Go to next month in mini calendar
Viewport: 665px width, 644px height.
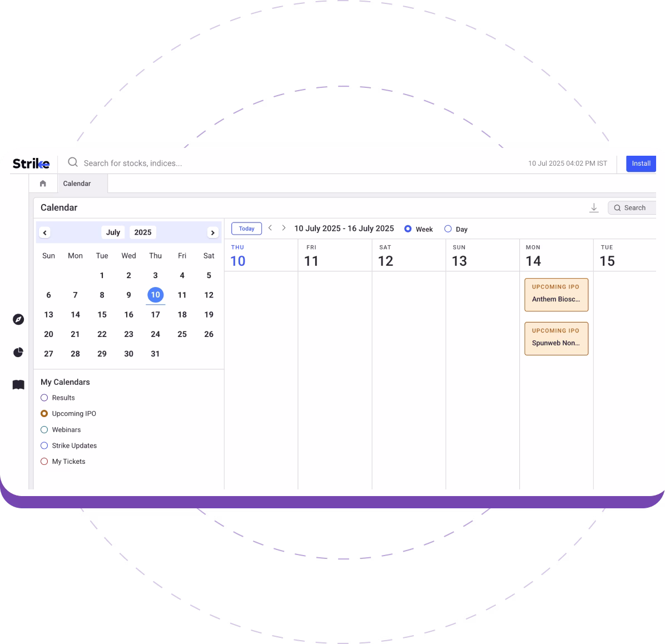click(212, 232)
